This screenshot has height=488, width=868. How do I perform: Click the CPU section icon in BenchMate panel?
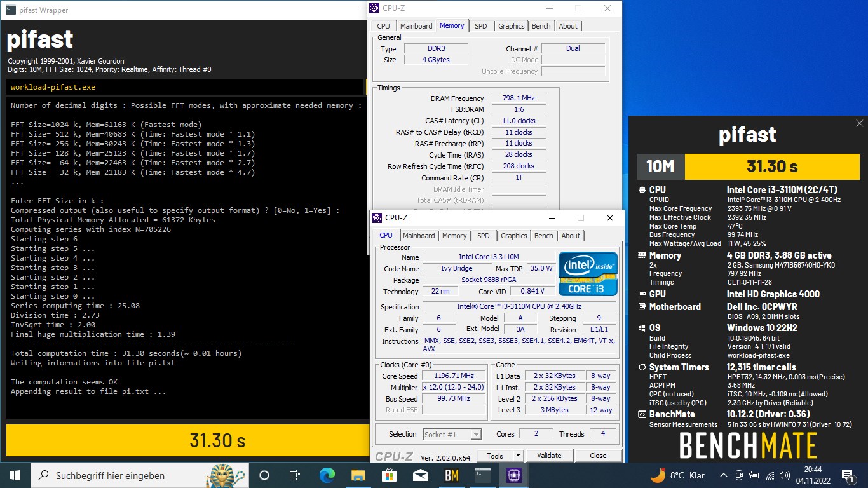(x=642, y=190)
